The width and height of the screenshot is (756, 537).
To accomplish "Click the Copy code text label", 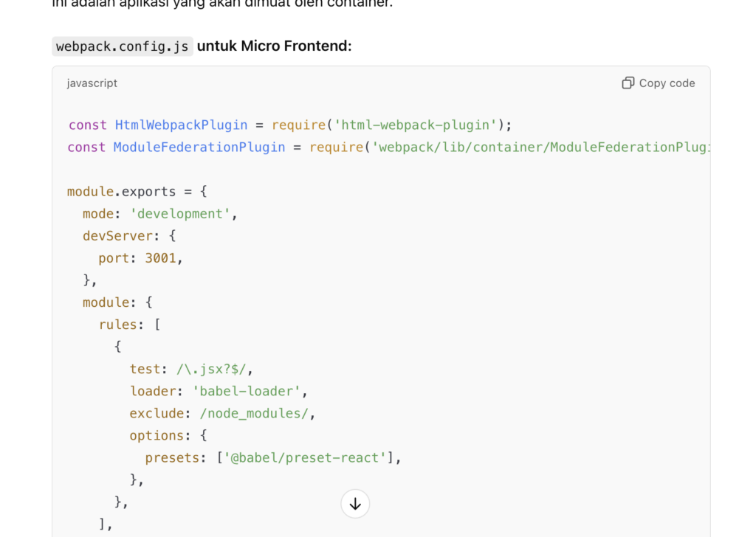I will tap(667, 83).
